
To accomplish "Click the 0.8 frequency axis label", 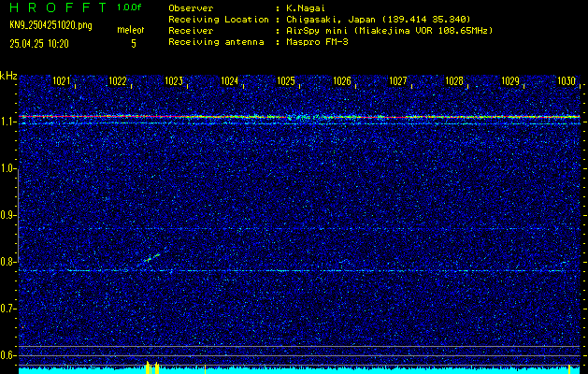I will click(x=7, y=262).
